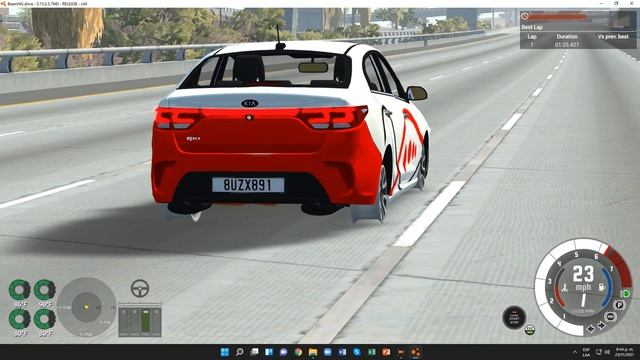Click the Lap column header
The height and width of the screenshot is (360, 640).
[532, 36]
